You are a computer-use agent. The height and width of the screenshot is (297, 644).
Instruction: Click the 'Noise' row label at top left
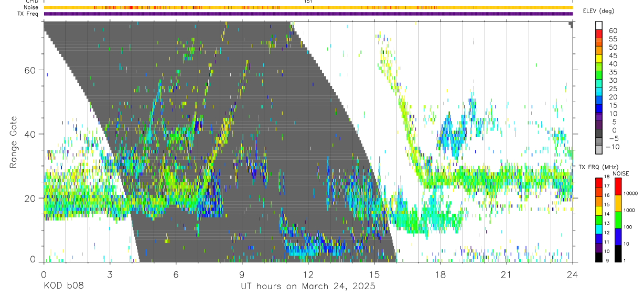pyautogui.click(x=31, y=7)
